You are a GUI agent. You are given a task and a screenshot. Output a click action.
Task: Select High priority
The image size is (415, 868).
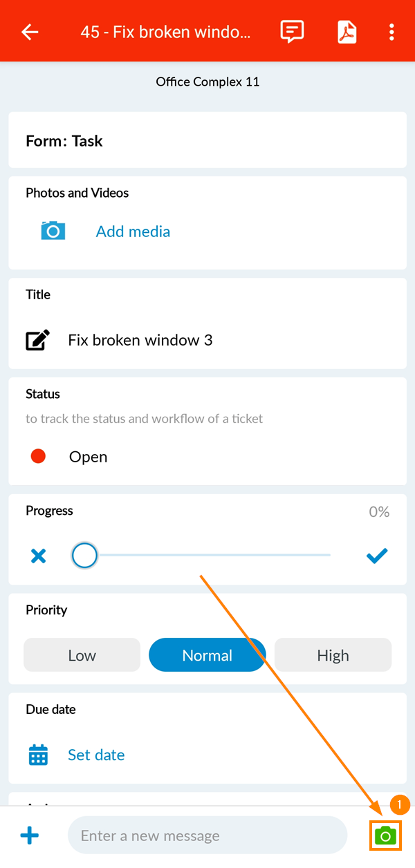[x=333, y=655]
